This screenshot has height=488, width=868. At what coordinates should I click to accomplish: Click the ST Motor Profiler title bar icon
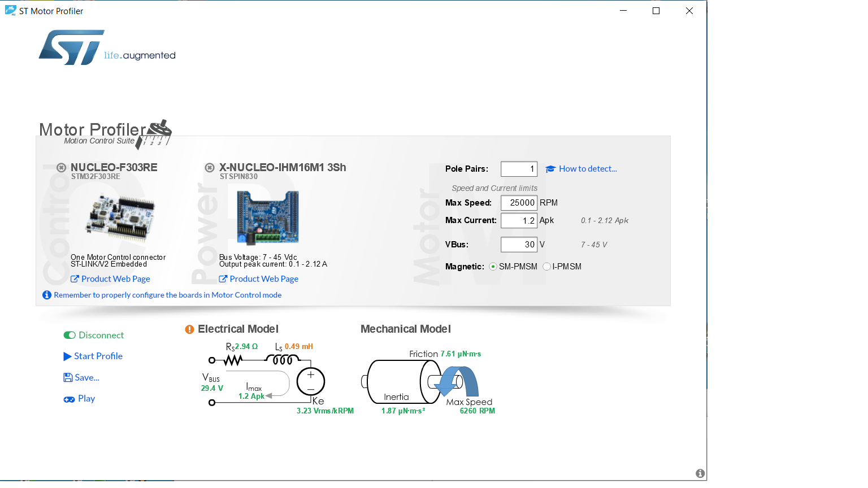tap(10, 10)
